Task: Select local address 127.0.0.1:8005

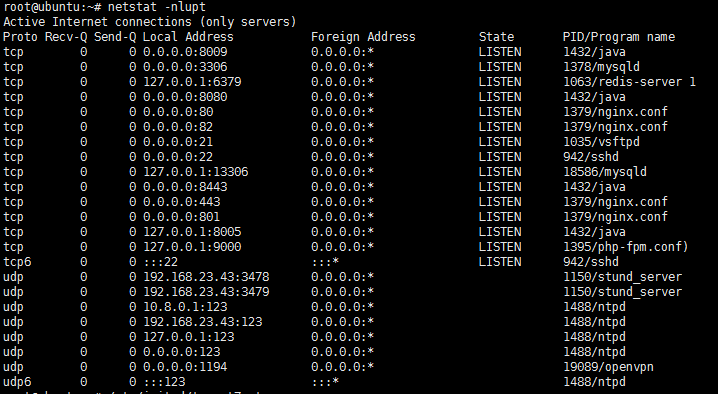Action: pyautogui.click(x=192, y=232)
